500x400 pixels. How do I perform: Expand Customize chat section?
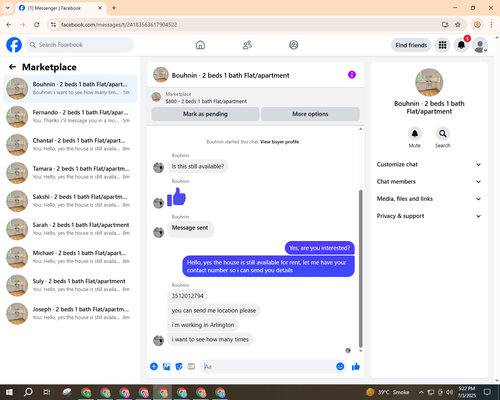click(429, 164)
